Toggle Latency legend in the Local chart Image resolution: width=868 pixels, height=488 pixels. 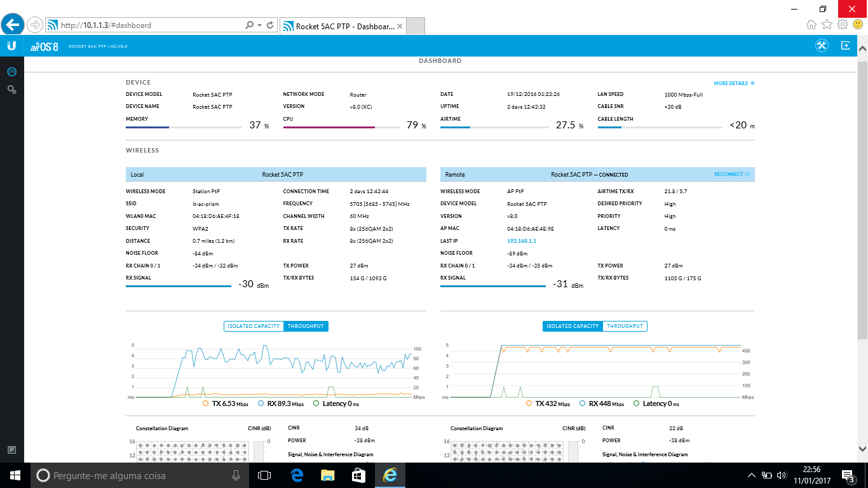click(336, 403)
